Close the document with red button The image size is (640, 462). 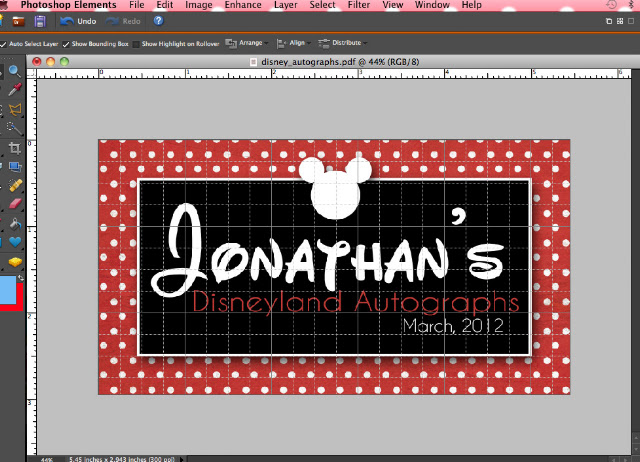point(37,62)
